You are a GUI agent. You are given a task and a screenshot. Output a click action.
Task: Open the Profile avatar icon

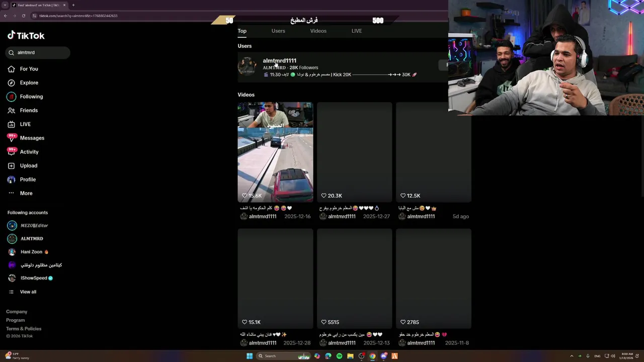[11, 179]
